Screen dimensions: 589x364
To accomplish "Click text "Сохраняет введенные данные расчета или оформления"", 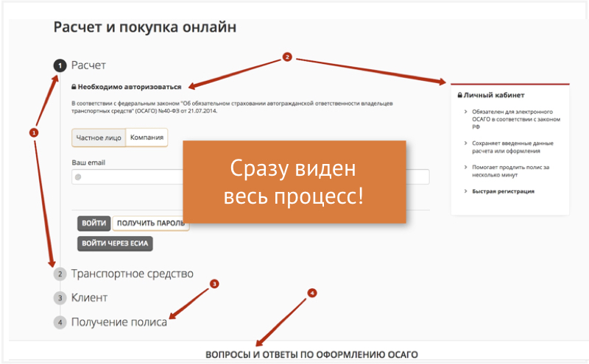I will pyautogui.click(x=512, y=147).
